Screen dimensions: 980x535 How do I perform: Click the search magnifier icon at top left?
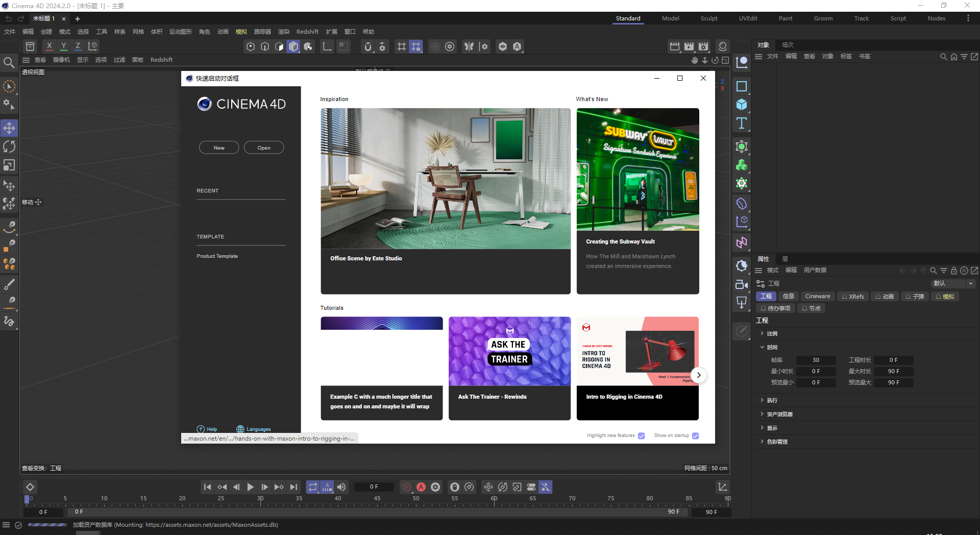(9, 63)
